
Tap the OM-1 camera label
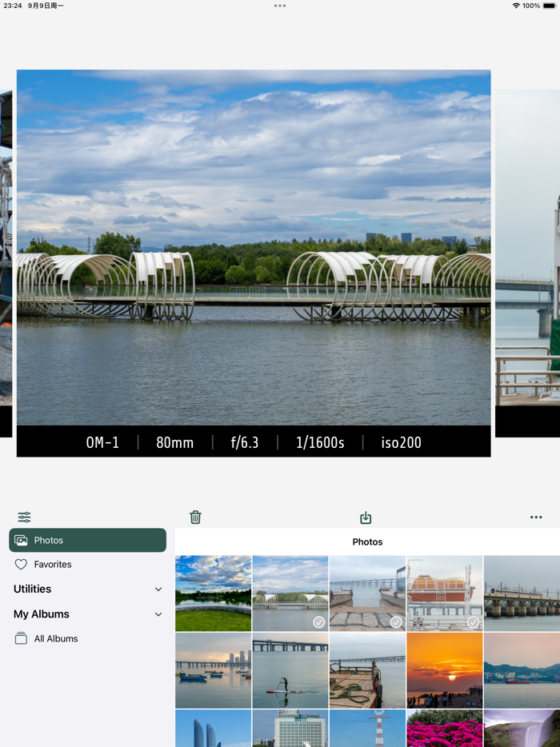click(102, 442)
